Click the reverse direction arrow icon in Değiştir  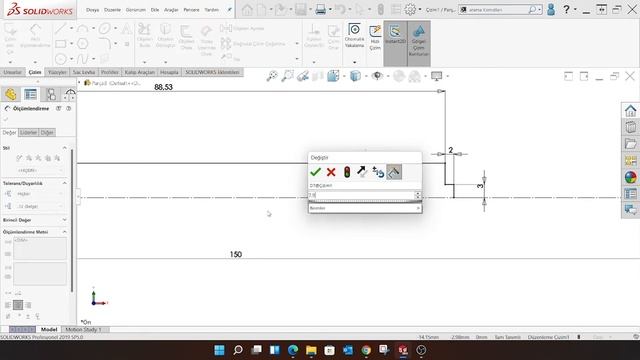click(x=362, y=172)
